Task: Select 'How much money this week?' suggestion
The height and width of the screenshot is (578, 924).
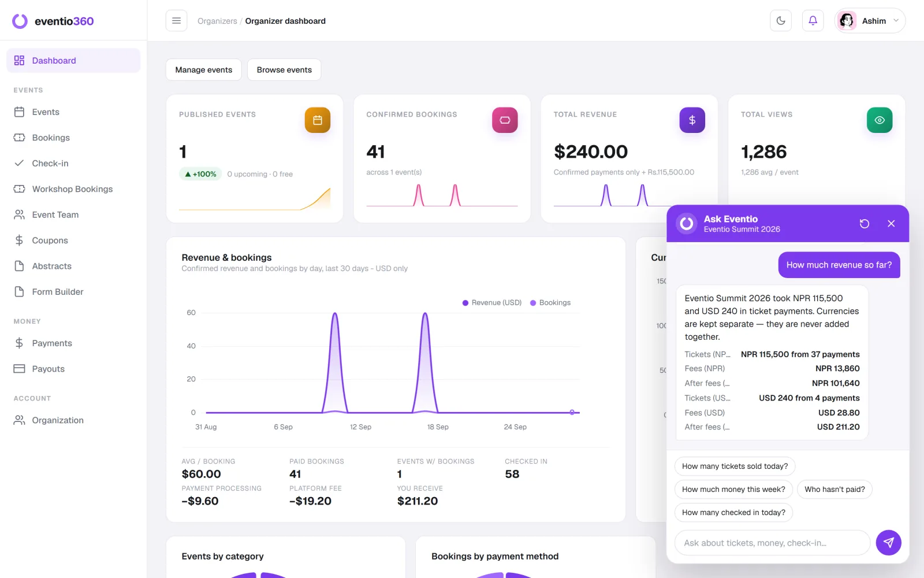Action: point(733,490)
